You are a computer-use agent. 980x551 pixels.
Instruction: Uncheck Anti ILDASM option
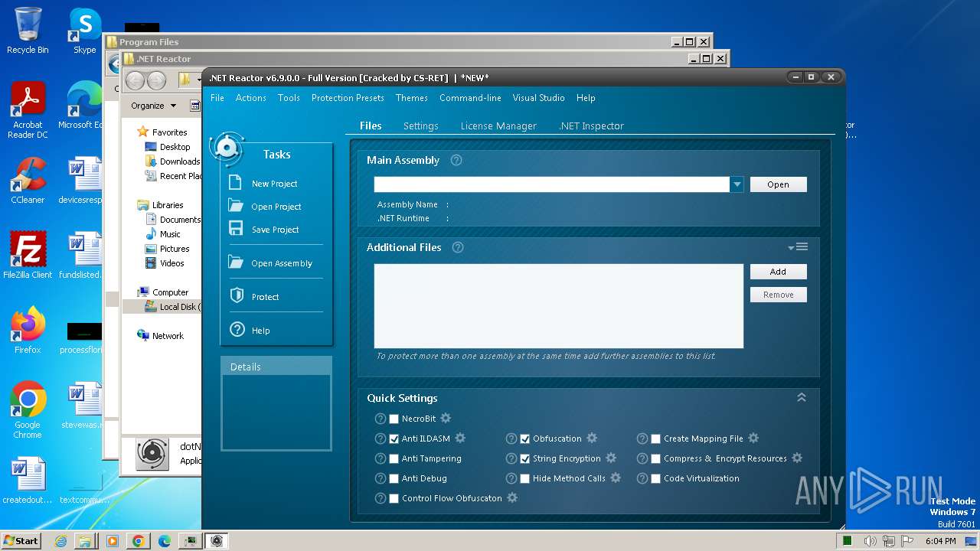394,439
